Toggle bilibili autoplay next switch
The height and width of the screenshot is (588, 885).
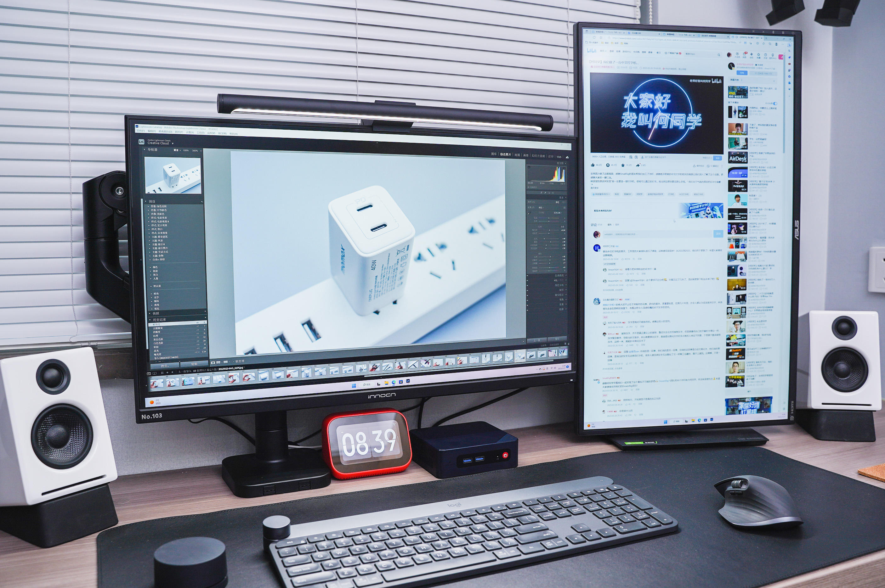[x=775, y=104]
